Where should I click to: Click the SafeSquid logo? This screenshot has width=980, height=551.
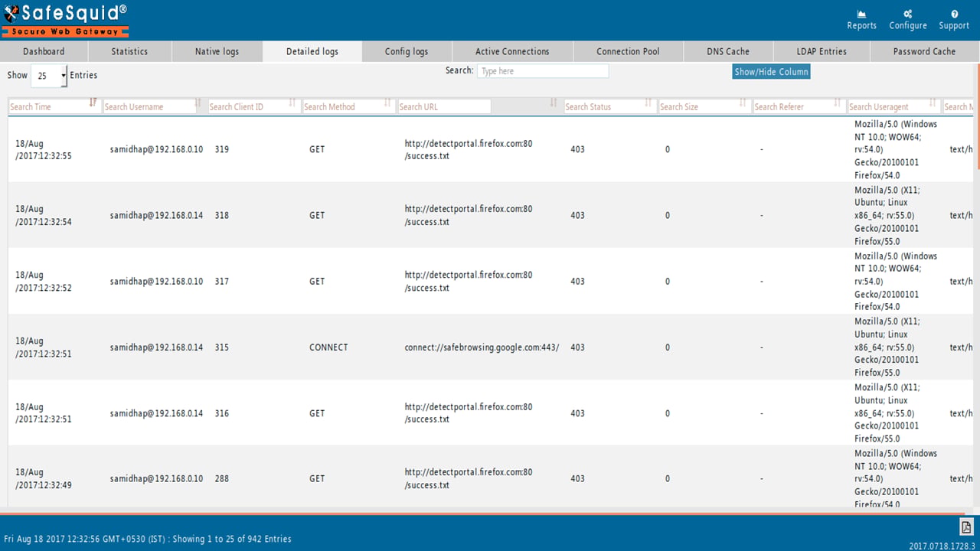tap(65, 20)
